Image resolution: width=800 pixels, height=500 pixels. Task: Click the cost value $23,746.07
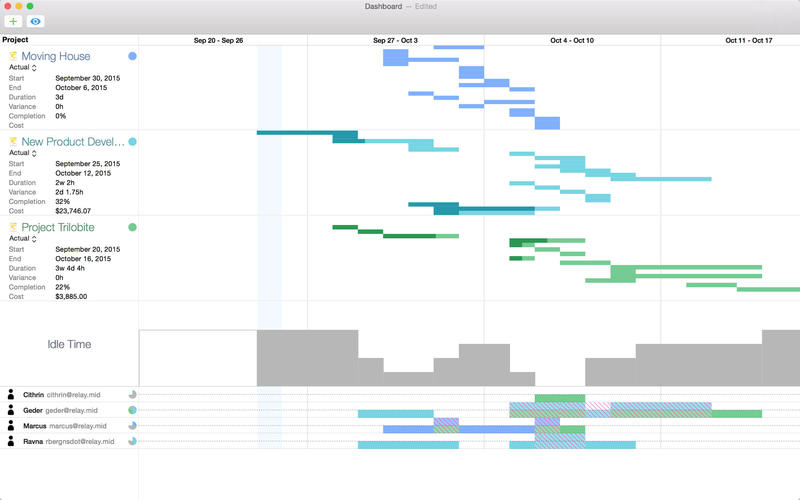73,211
